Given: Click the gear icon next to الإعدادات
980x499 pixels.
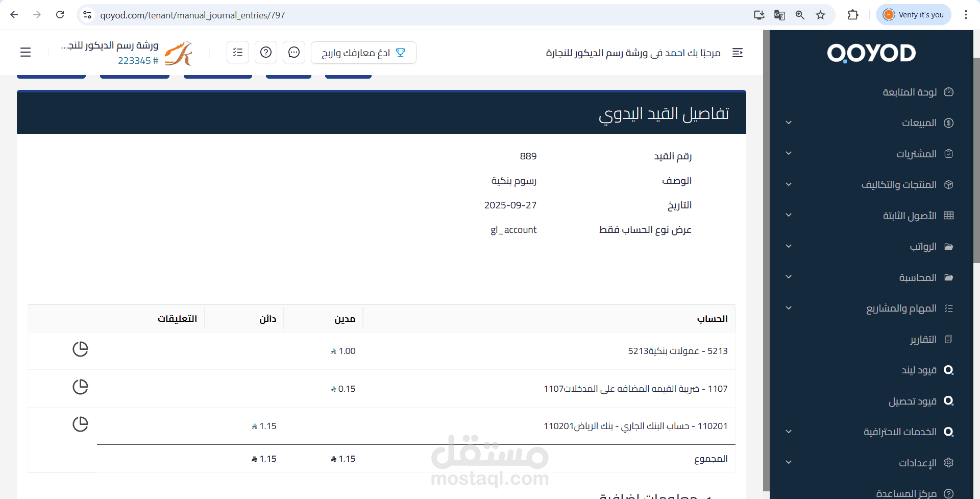Looking at the screenshot, I should coord(949,462).
